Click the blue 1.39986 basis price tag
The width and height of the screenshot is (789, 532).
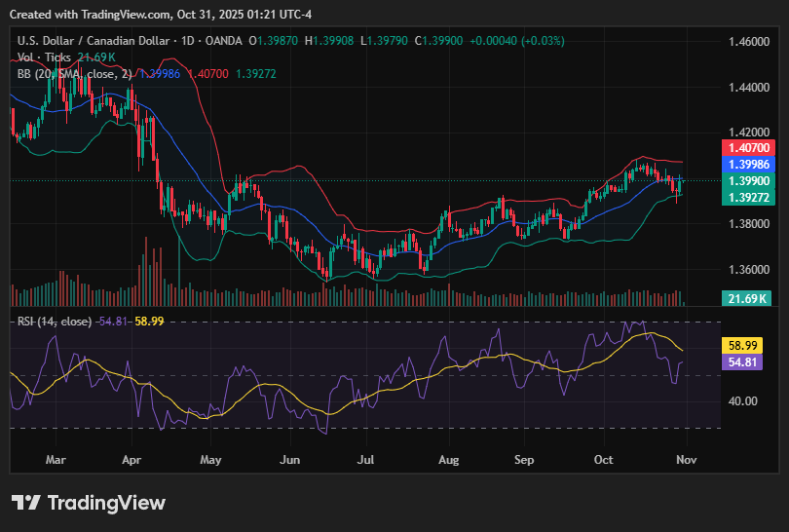click(747, 165)
